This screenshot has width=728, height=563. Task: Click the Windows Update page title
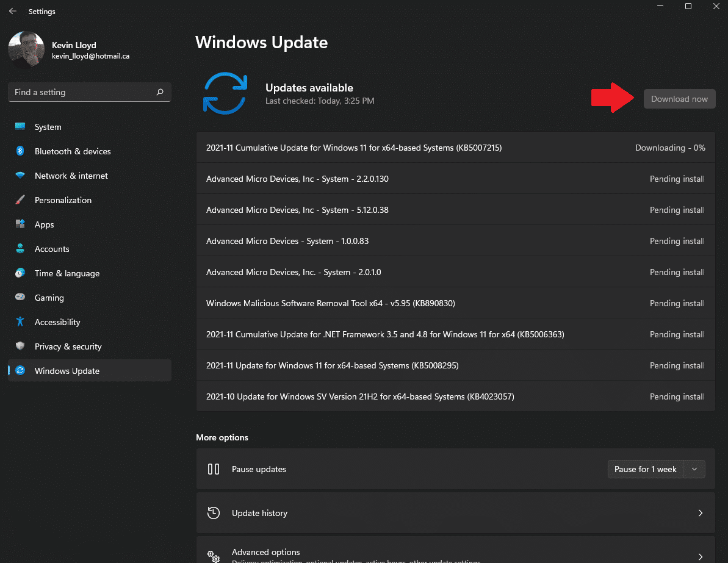pos(261,42)
